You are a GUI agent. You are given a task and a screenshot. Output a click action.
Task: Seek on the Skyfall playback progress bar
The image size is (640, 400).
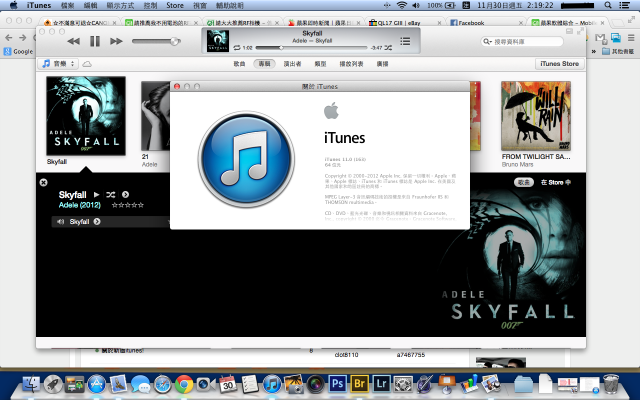click(x=312, y=48)
